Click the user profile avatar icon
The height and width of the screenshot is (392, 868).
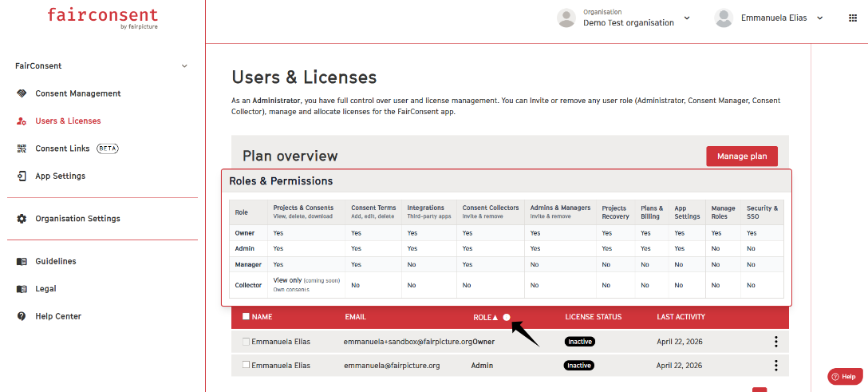click(x=724, y=18)
